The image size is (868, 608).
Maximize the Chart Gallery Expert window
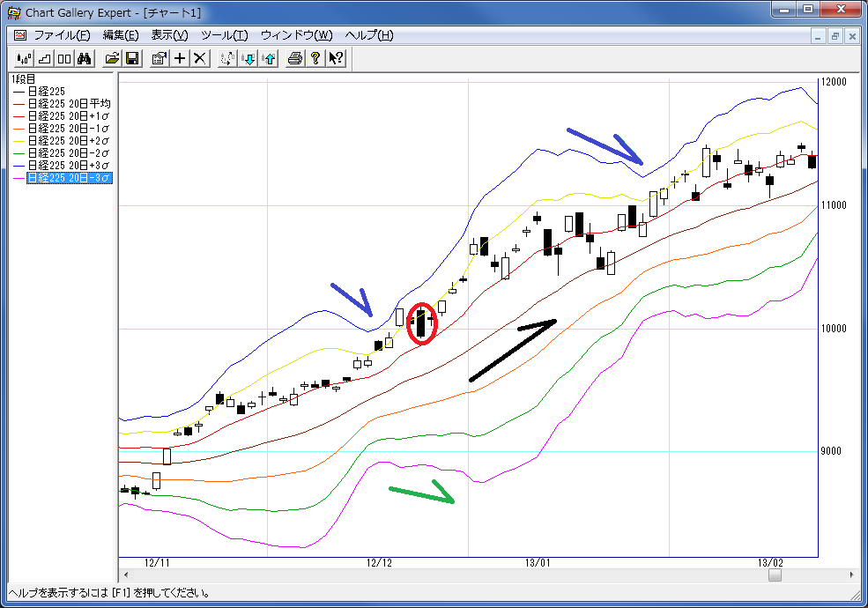pyautogui.click(x=809, y=10)
